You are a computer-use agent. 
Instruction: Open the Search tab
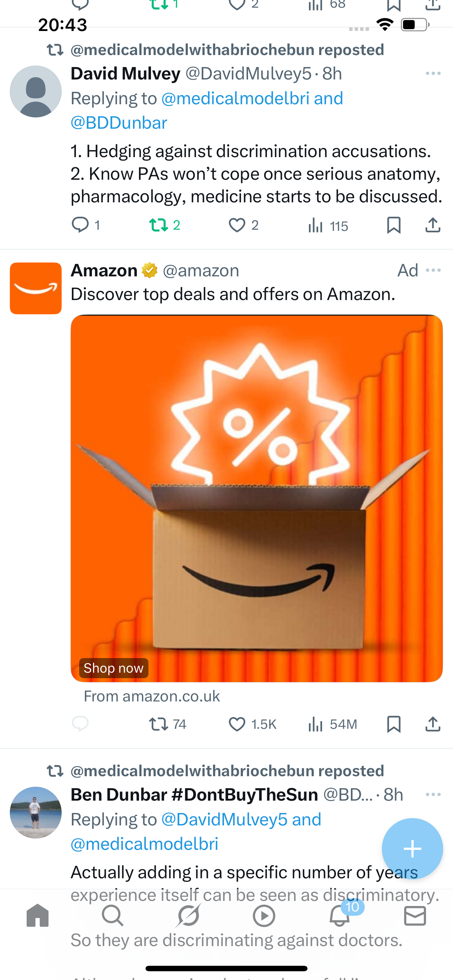click(x=113, y=915)
